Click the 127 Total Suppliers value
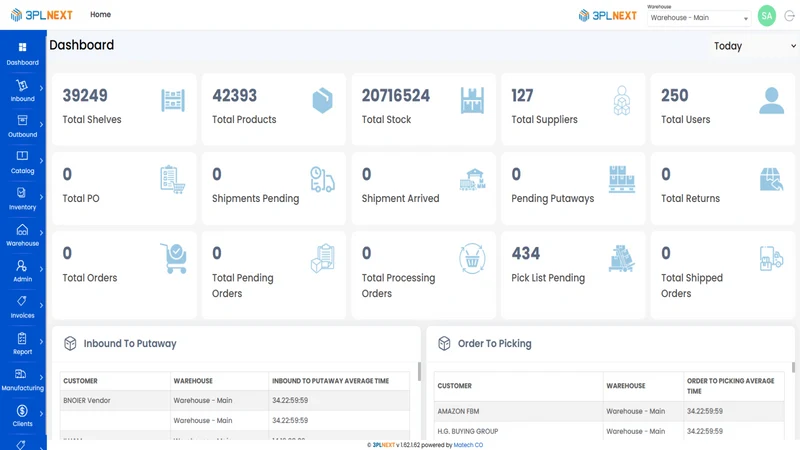Screen dimensions: 800x450 click(522, 95)
